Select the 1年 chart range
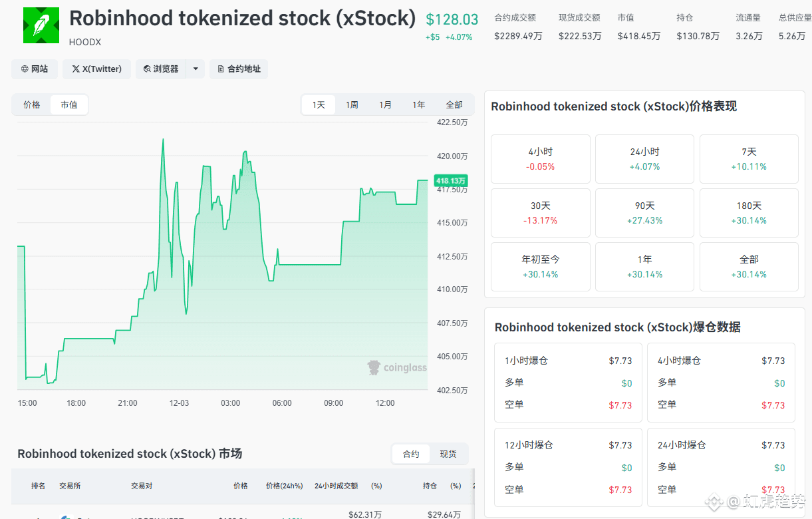812x519 pixels. [418, 105]
